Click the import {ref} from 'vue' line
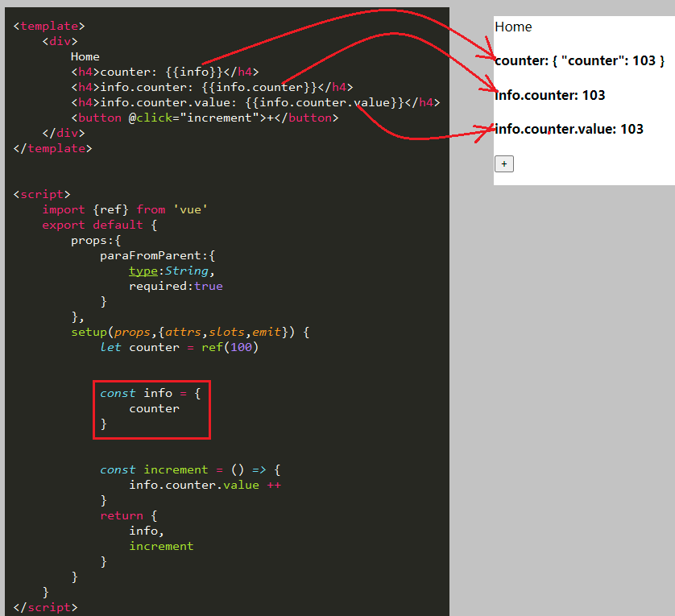 point(125,209)
